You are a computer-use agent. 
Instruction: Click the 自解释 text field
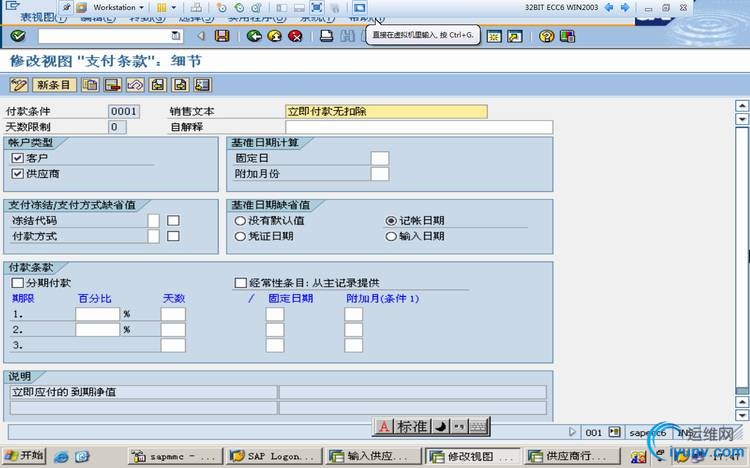[419, 127]
